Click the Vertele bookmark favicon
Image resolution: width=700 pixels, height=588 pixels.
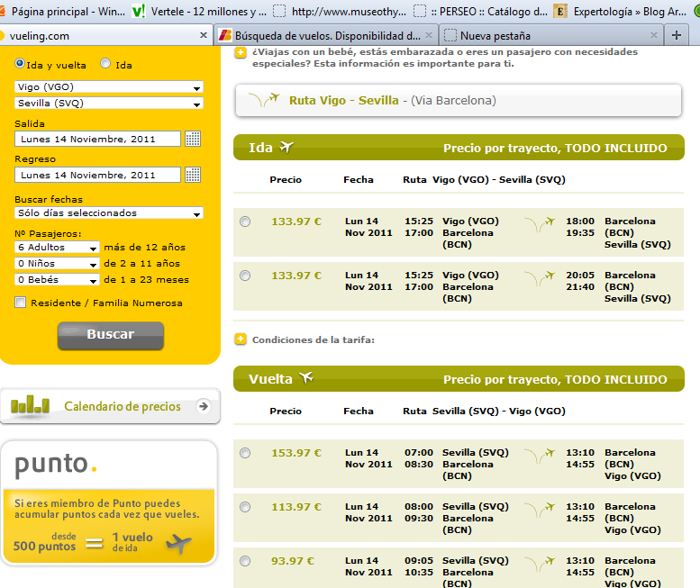139,11
